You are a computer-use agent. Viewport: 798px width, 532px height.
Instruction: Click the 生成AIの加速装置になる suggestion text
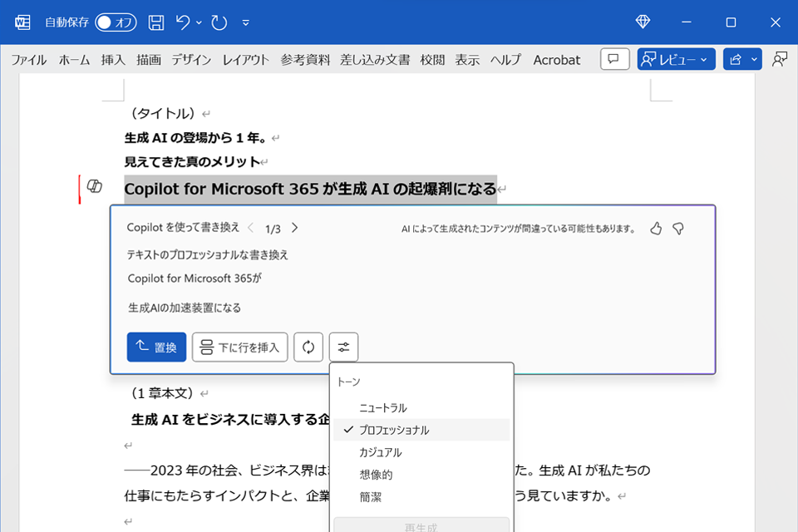(x=185, y=308)
